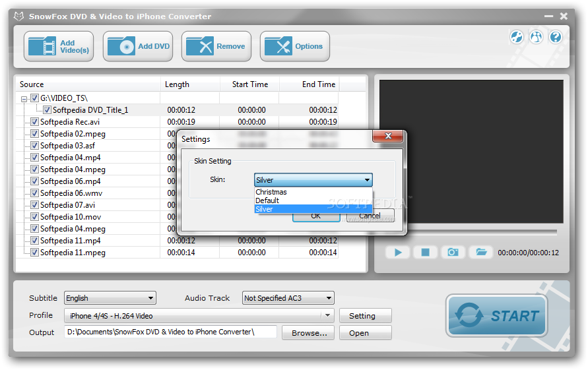Toggle the Softpedia 11.mpeg checkbox
The width and height of the screenshot is (588, 370).
click(x=34, y=253)
